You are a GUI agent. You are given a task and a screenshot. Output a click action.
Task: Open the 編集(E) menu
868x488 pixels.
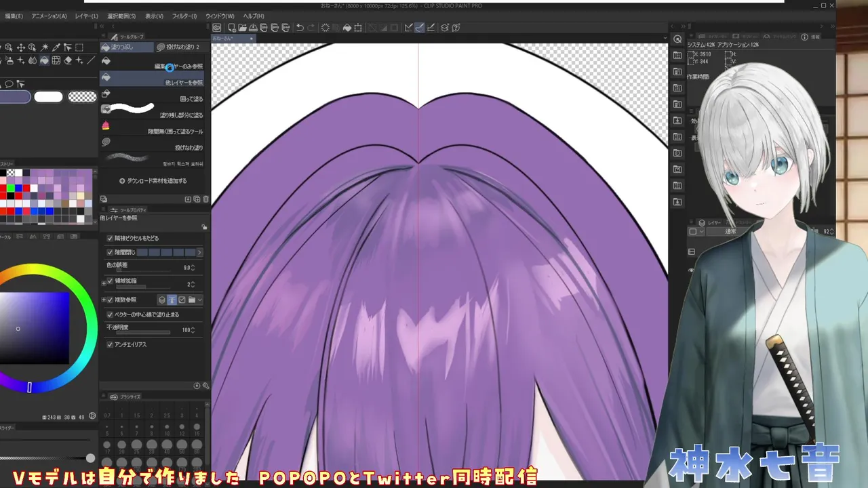[14, 16]
